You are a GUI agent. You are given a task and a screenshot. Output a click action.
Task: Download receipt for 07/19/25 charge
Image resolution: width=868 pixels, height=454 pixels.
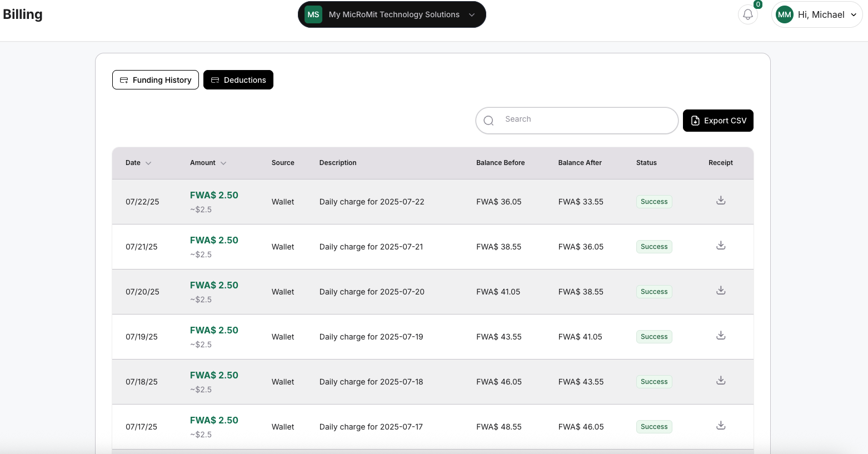(721, 336)
